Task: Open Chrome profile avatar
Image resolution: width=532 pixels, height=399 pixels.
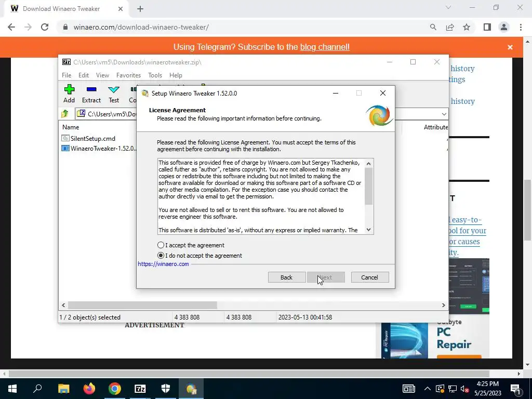Action: (x=504, y=27)
